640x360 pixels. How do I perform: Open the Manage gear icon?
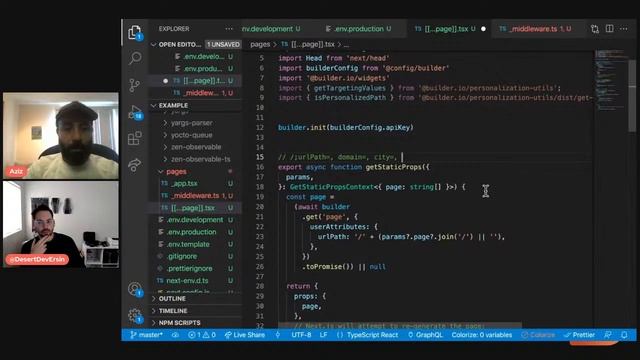tap(135, 316)
